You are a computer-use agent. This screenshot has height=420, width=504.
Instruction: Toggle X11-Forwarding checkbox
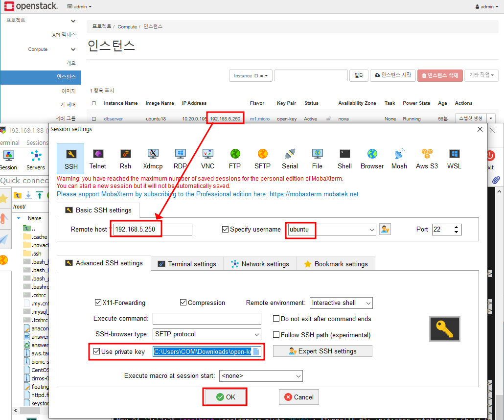(x=98, y=303)
